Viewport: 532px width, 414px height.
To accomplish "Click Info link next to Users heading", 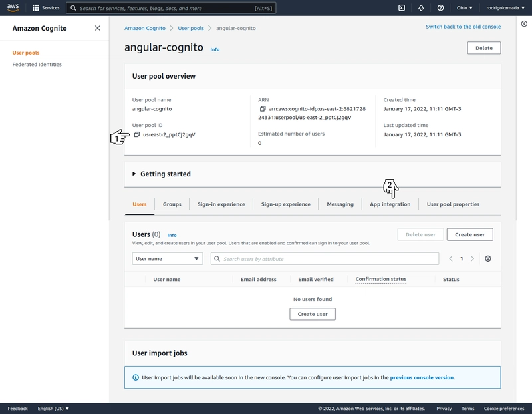I will (x=172, y=236).
